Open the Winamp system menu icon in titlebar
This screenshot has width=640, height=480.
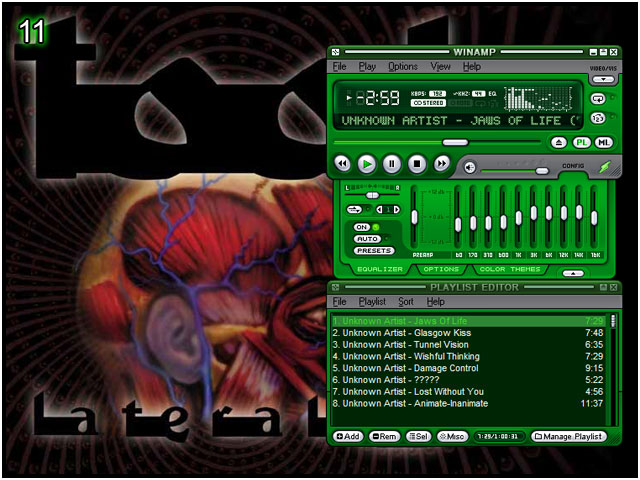point(336,52)
